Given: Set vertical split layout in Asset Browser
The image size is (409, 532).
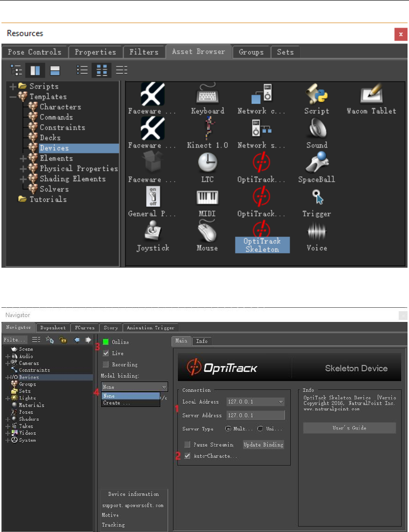Looking at the screenshot, I should (35, 70).
